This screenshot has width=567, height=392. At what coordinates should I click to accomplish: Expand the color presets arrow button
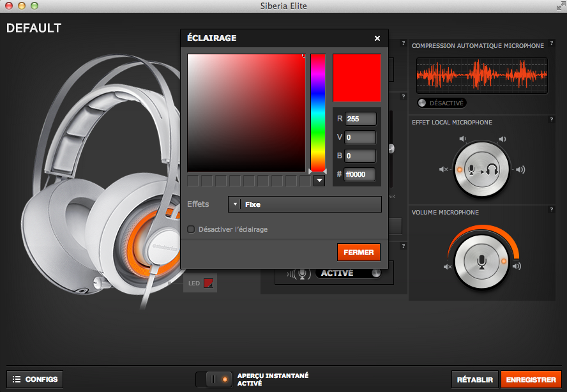coord(319,181)
